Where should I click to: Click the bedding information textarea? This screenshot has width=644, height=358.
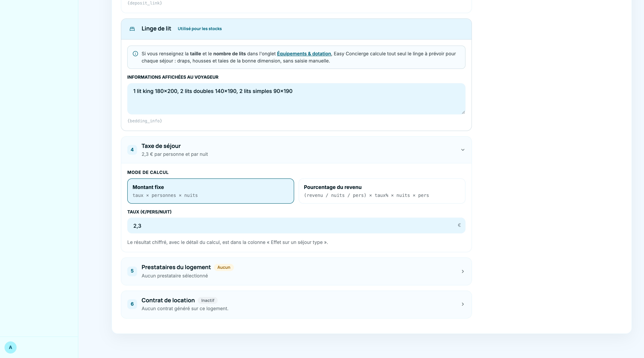point(296,99)
